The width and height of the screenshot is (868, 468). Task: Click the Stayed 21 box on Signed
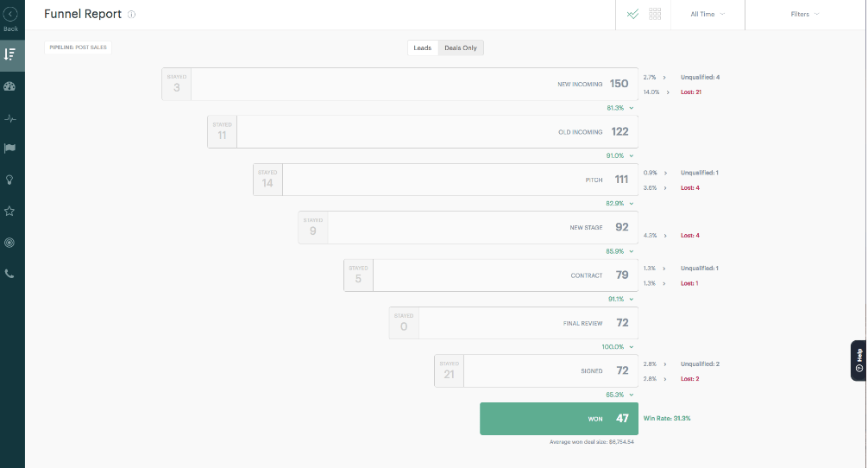pos(450,371)
